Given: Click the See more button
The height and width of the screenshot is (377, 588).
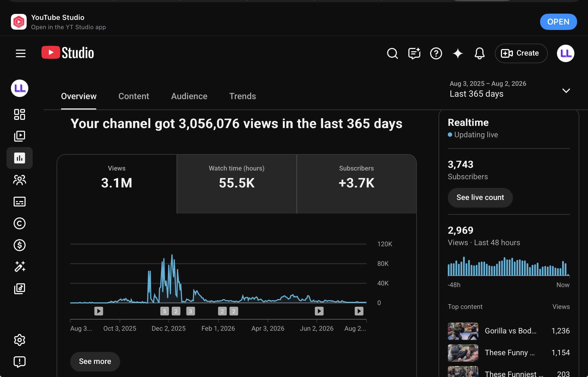Looking at the screenshot, I should (95, 361).
